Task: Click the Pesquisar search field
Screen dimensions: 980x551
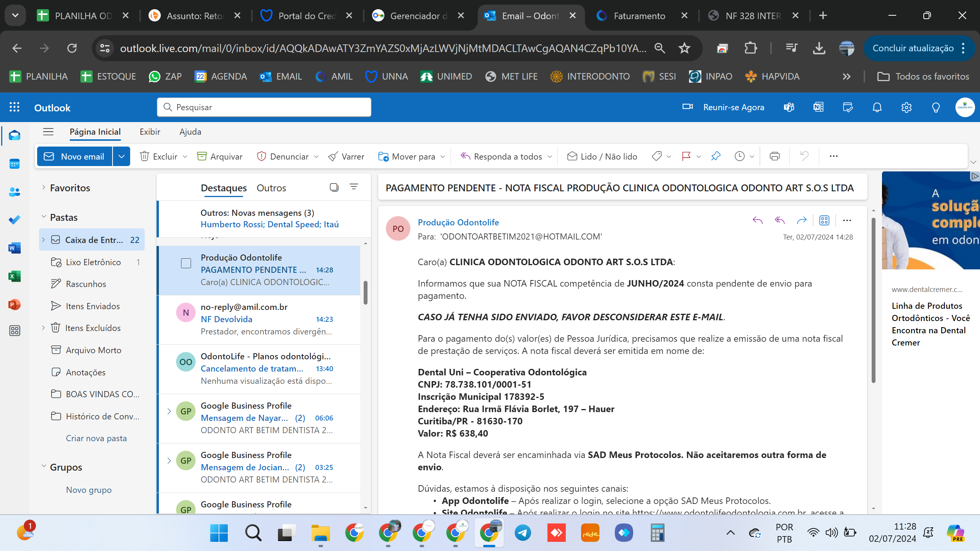Action: tap(264, 107)
